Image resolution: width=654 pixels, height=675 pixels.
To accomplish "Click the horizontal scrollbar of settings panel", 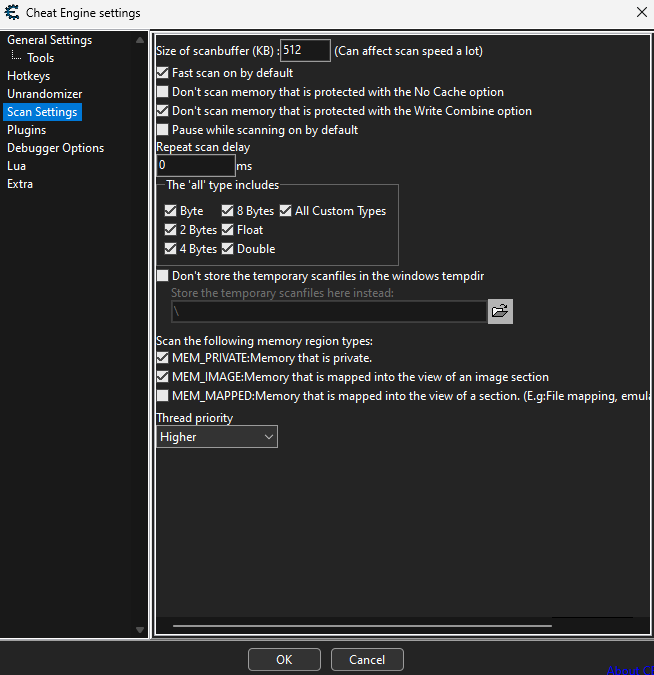I will pos(362,625).
